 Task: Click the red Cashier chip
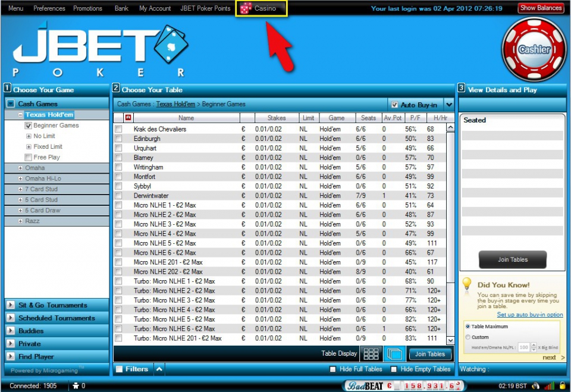[x=534, y=49]
